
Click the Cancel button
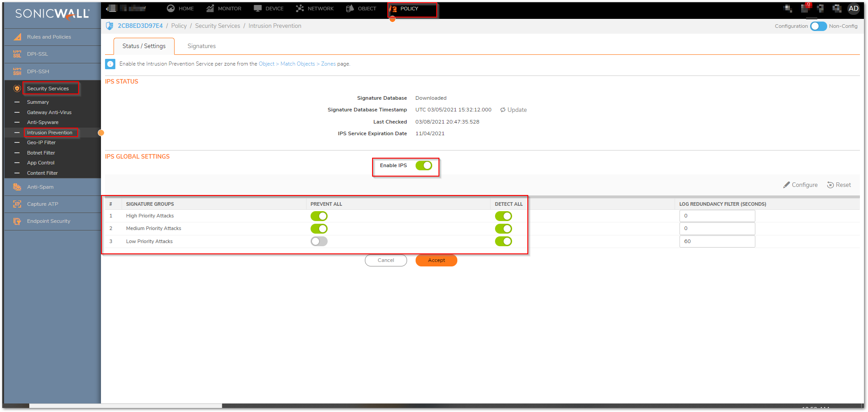tap(386, 261)
